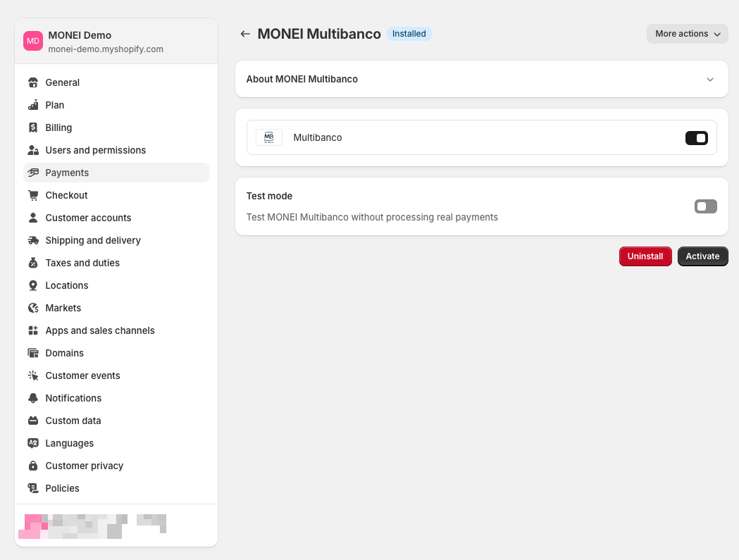Enable the Test mode toggle
The width and height of the screenshot is (739, 560).
[x=706, y=206]
